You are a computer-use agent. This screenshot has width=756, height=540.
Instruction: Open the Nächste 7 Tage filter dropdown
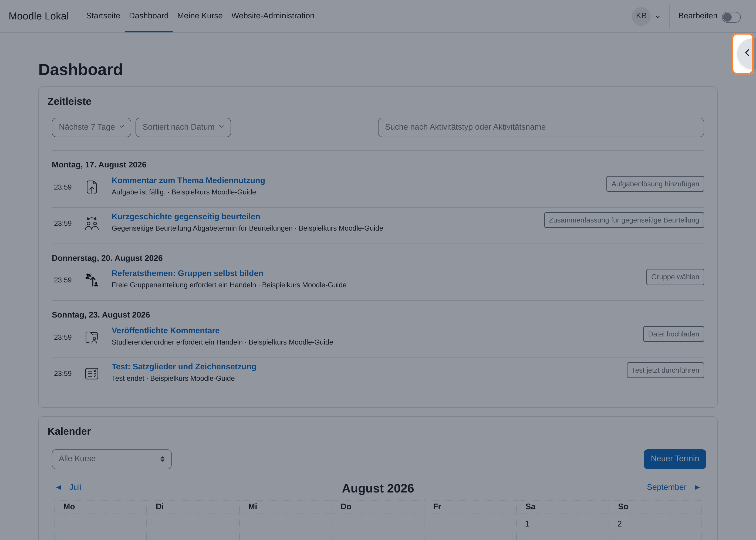[92, 127]
